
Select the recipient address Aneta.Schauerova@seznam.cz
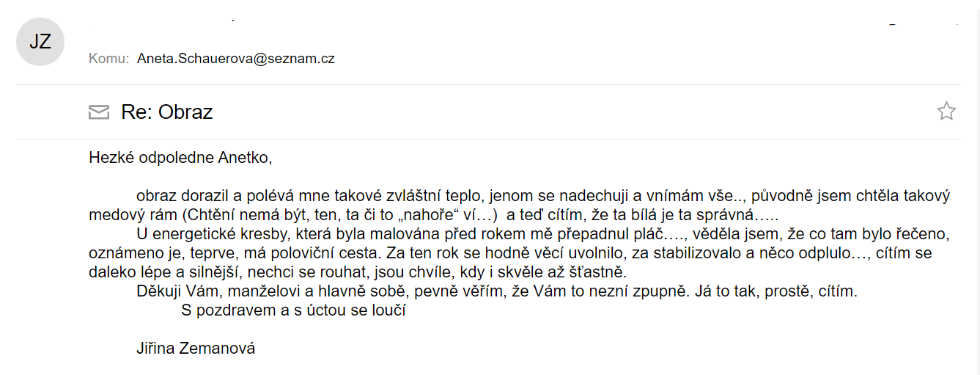tap(236, 59)
